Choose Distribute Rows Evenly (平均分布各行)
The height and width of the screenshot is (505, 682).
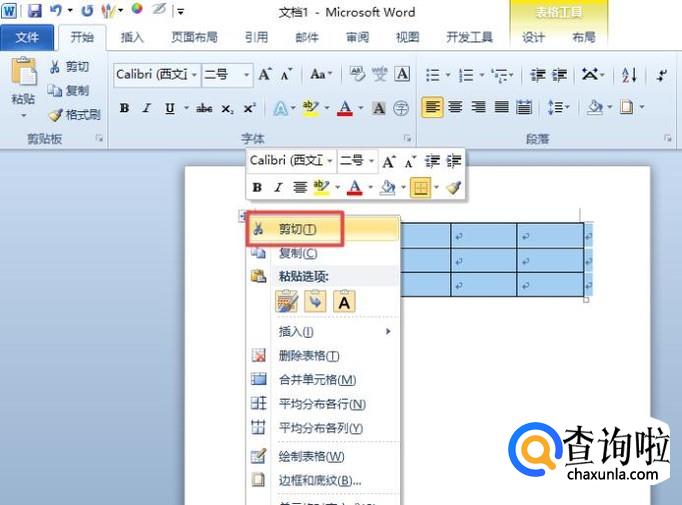323,404
